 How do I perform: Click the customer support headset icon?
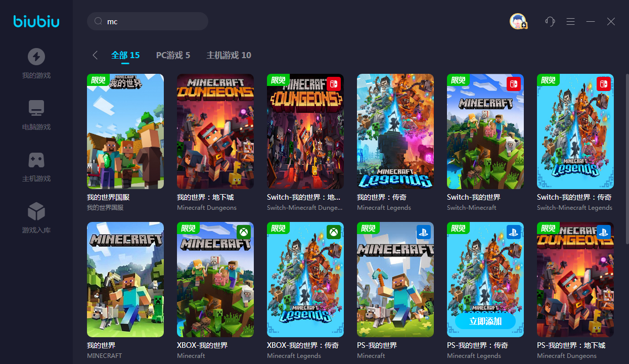pos(550,21)
